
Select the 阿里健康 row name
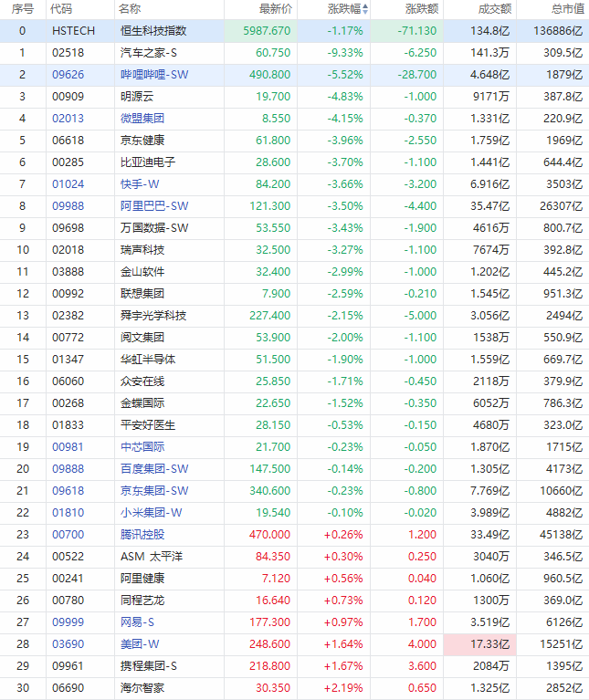pyautogui.click(x=142, y=578)
